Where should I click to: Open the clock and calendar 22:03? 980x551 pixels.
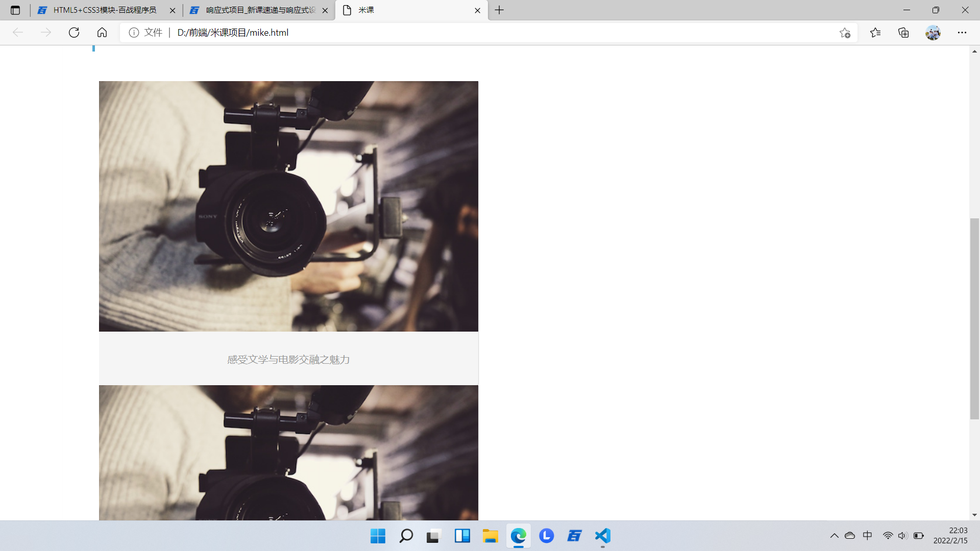point(950,536)
